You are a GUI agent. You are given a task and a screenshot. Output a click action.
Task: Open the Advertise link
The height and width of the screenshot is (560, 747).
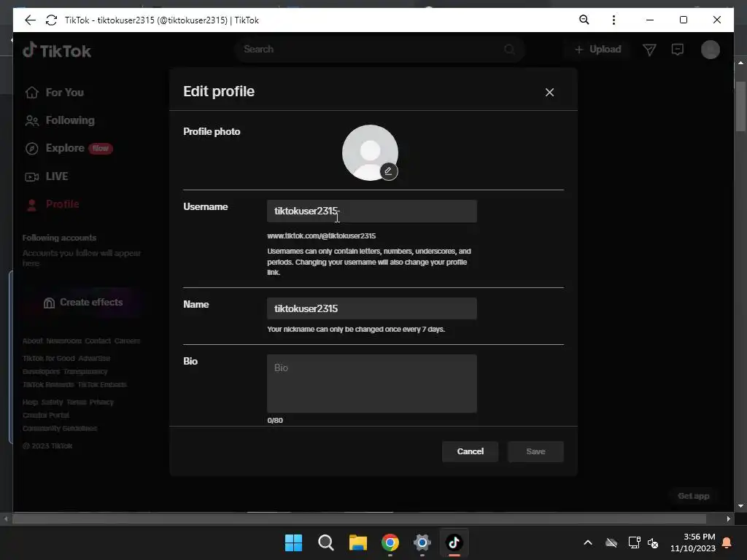[94, 358]
